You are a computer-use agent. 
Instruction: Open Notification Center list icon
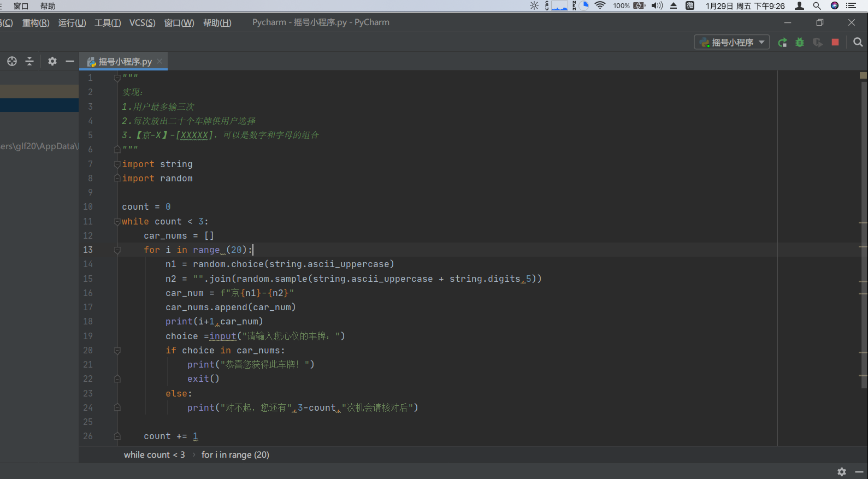(x=851, y=5)
